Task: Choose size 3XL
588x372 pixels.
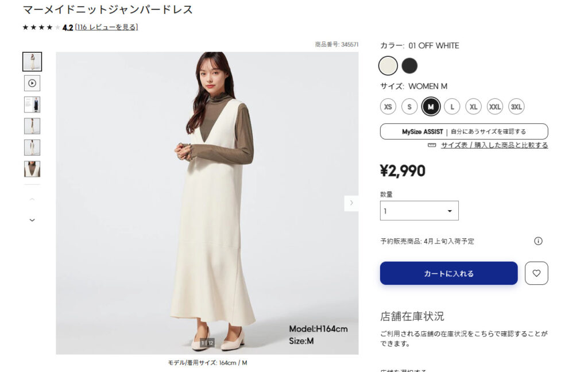Action: 516,107
